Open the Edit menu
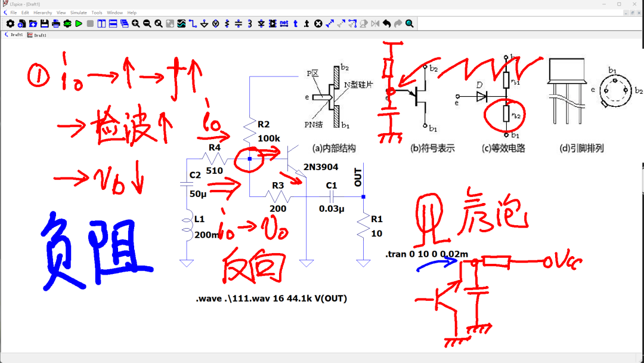The width and height of the screenshot is (644, 363). pyautogui.click(x=25, y=13)
